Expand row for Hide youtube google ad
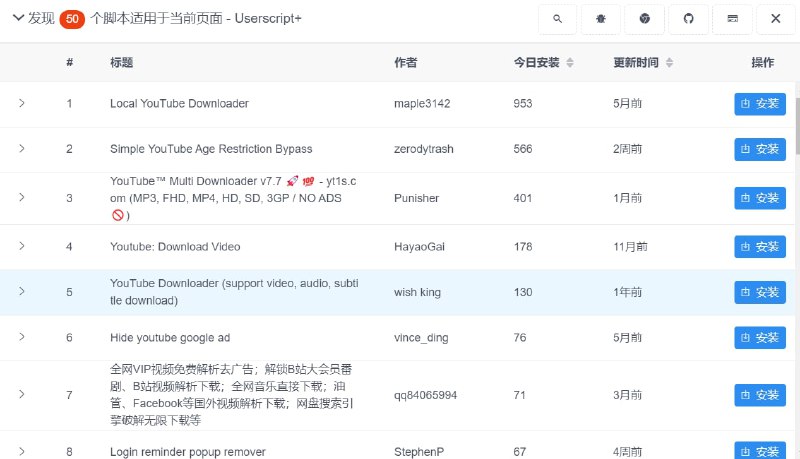The image size is (800, 459). 22,337
